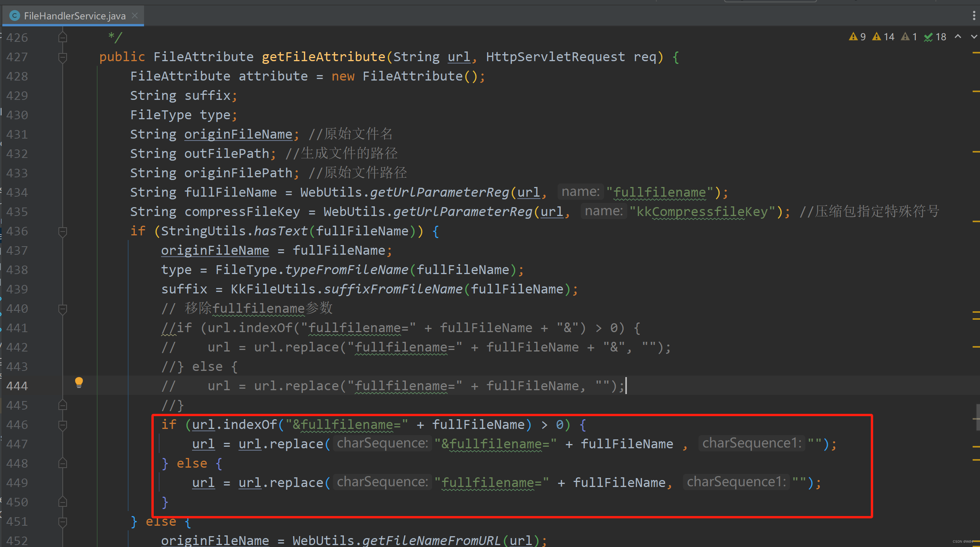Viewport: 980px width, 547px height.
Task: Click the getUrlParameterReg call on line 434
Action: pos(439,192)
